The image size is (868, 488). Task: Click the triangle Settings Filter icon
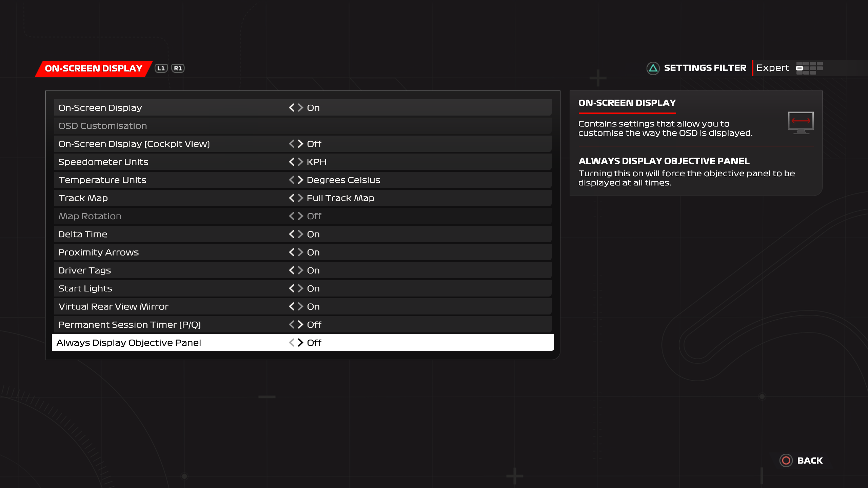pyautogui.click(x=653, y=68)
